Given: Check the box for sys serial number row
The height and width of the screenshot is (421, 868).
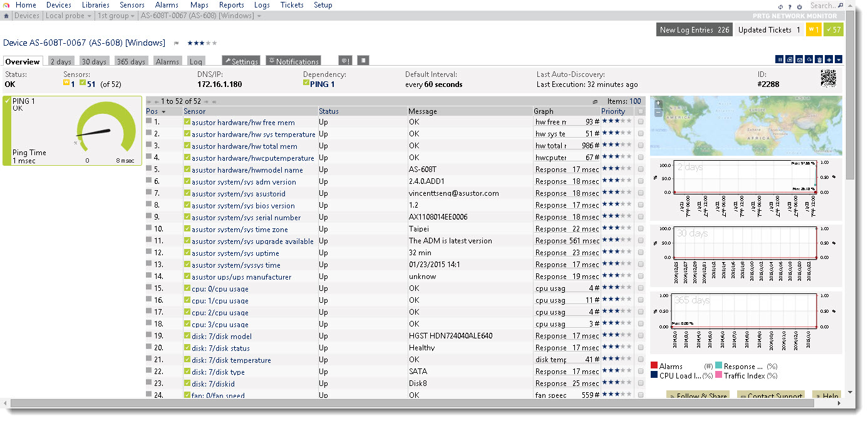Looking at the screenshot, I should point(641,217).
